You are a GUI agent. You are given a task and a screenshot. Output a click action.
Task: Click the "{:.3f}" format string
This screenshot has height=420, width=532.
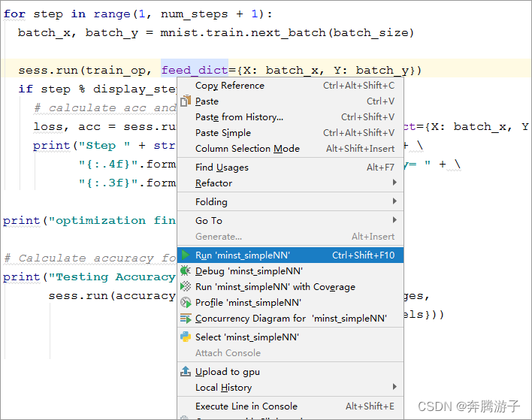108,183
